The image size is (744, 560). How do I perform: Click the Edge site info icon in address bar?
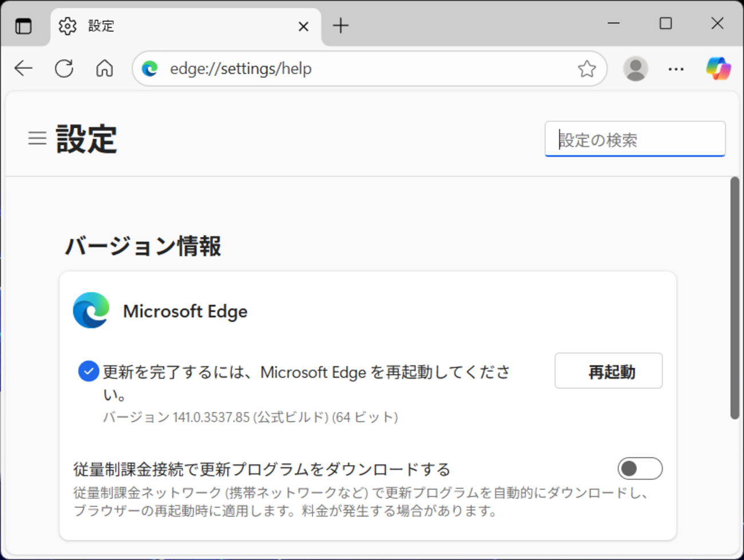tap(150, 69)
